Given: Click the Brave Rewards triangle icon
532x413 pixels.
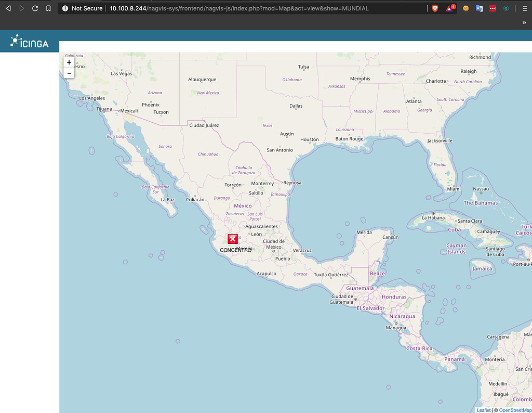Looking at the screenshot, I should (x=449, y=8).
